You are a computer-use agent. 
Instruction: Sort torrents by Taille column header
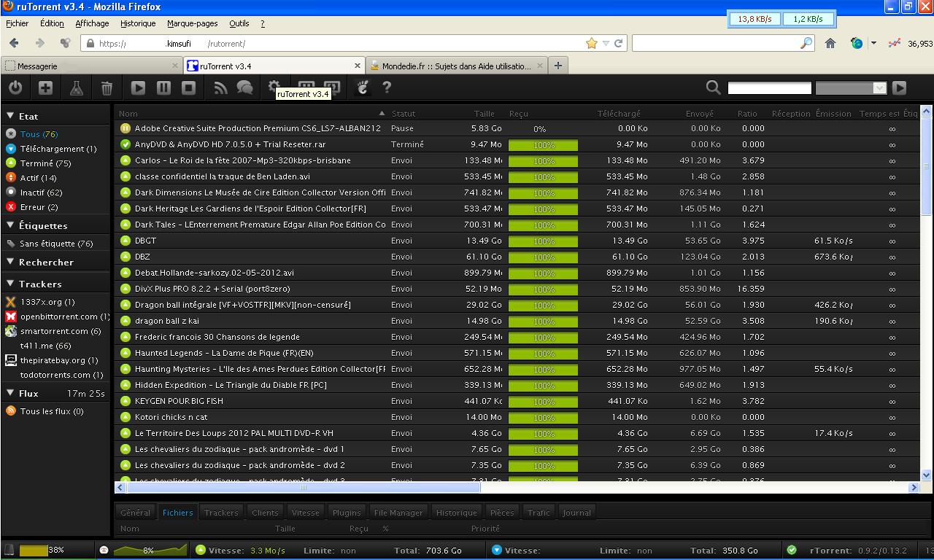point(485,114)
